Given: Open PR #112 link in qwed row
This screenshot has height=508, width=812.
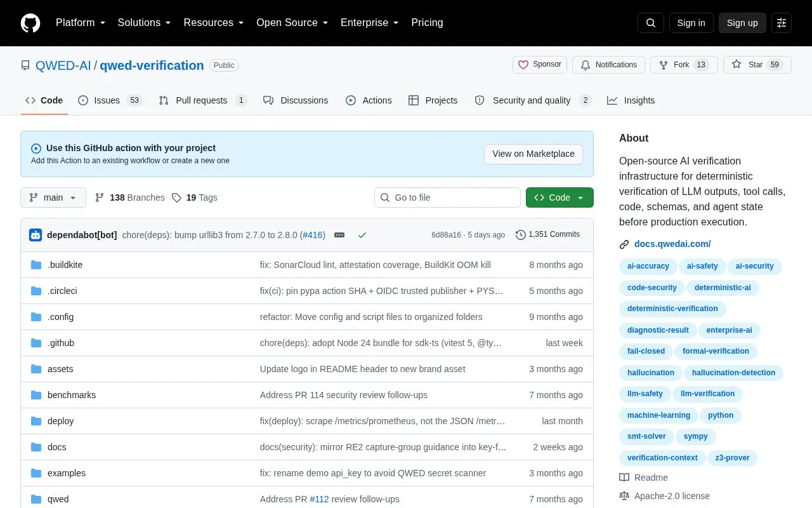Looking at the screenshot, I should pyautogui.click(x=319, y=499).
